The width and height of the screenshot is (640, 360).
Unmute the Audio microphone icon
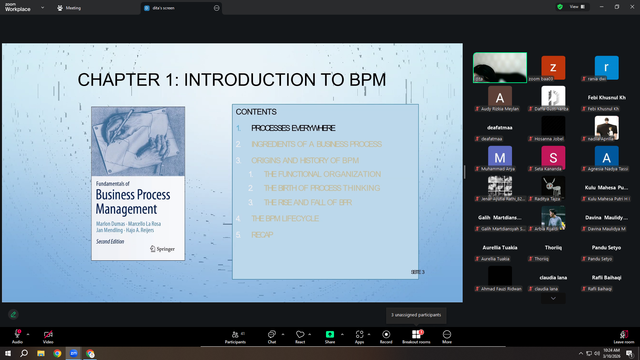[x=17, y=334]
